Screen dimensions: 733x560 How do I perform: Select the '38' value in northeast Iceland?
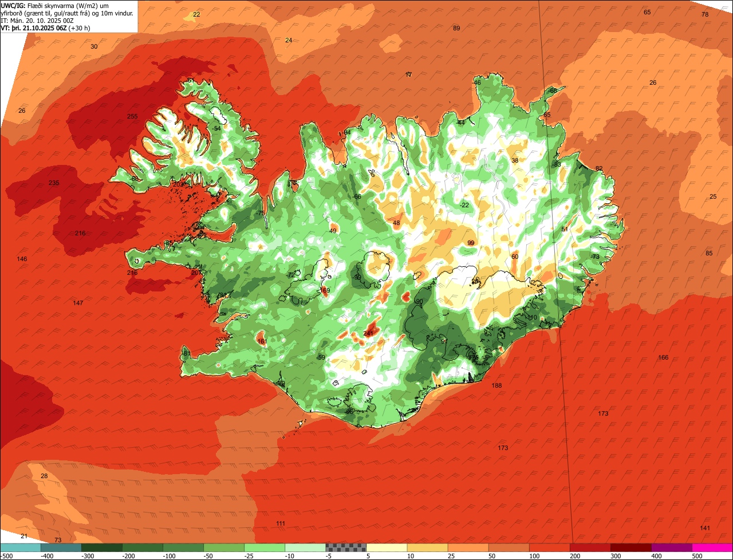[515, 160]
